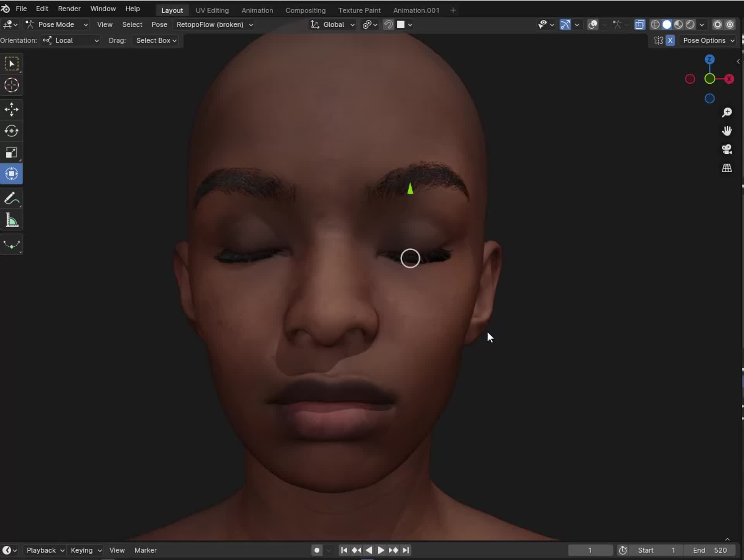Toggle Toggle X-Ray mode
The width and height of the screenshot is (744, 560).
click(639, 24)
